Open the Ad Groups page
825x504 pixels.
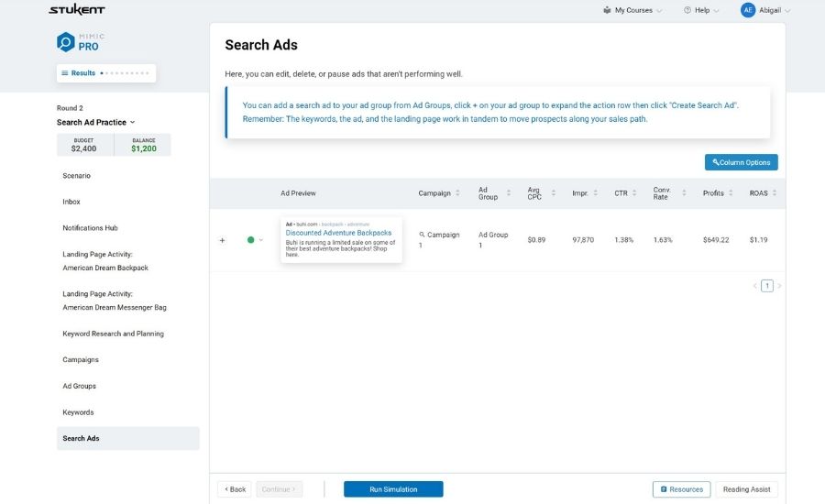79,386
